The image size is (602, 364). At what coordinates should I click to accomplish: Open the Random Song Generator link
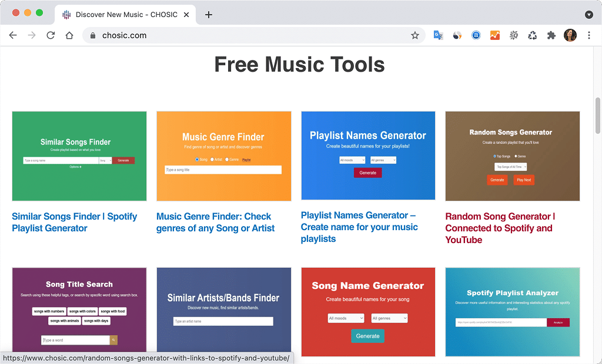point(500,228)
